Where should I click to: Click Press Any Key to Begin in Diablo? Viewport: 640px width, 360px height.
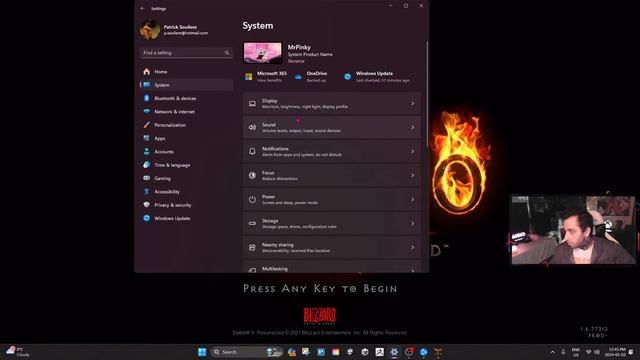tap(320, 289)
